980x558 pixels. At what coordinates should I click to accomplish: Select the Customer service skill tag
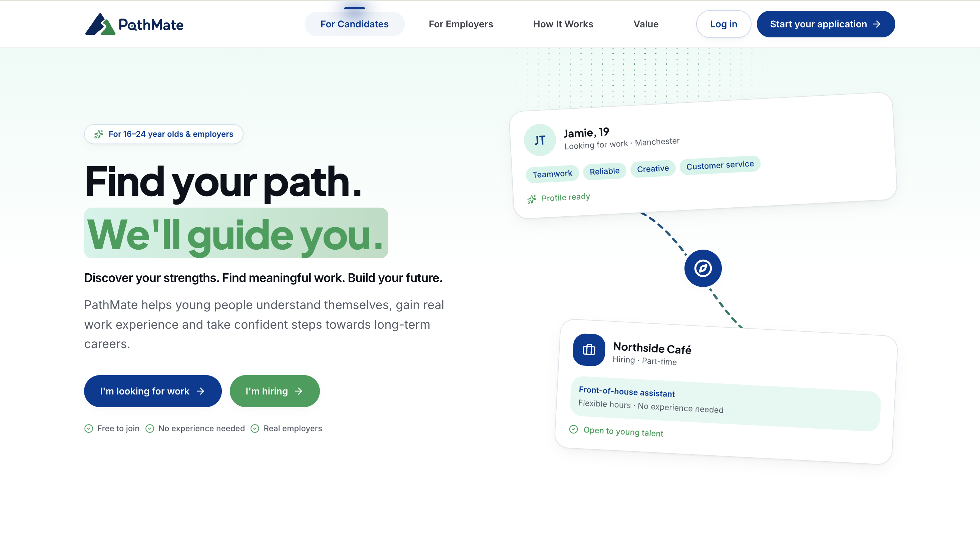719,165
